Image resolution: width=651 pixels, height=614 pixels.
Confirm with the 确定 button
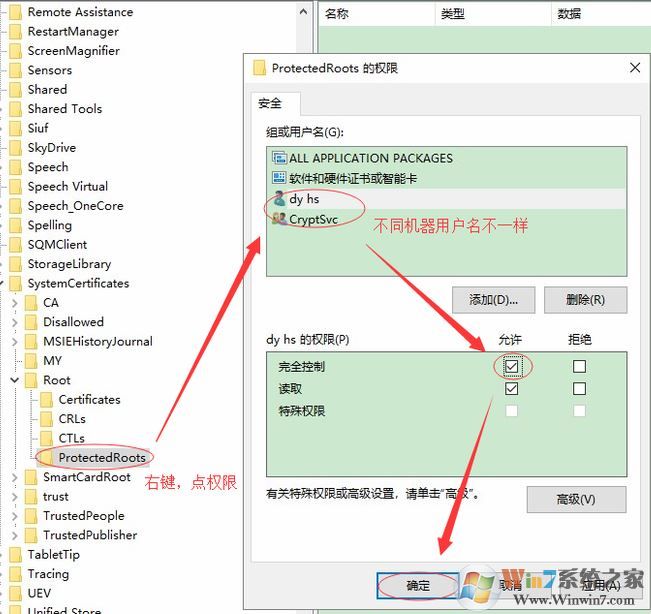pos(418,586)
